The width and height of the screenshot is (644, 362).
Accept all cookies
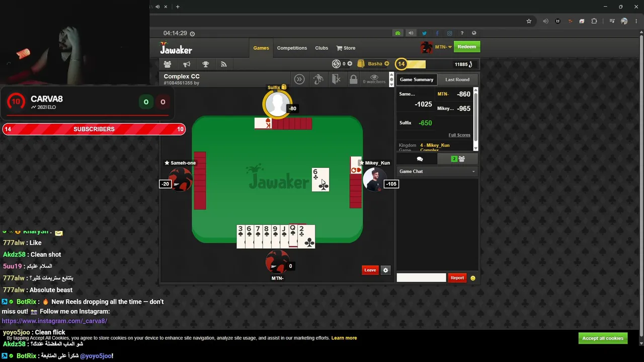pyautogui.click(x=603, y=338)
